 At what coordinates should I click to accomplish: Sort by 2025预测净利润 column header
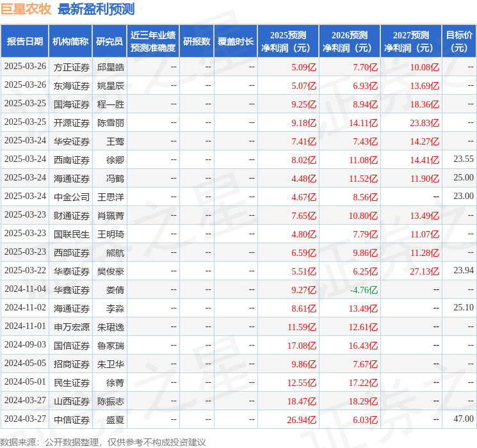click(x=288, y=41)
